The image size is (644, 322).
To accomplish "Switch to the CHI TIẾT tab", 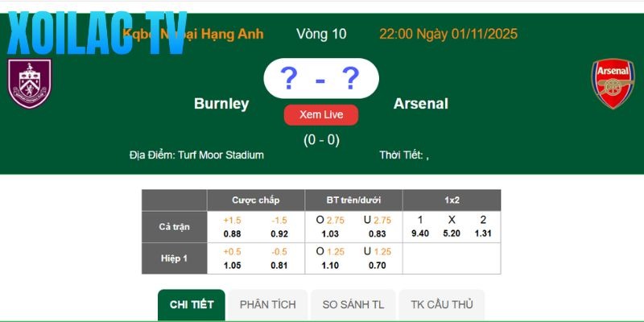I will [x=192, y=304].
